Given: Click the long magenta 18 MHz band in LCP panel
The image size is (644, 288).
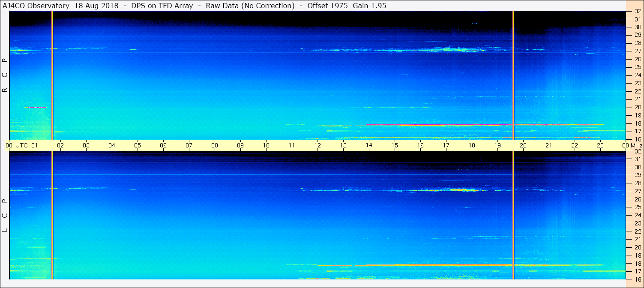Looking at the screenshot, I should (484, 264).
